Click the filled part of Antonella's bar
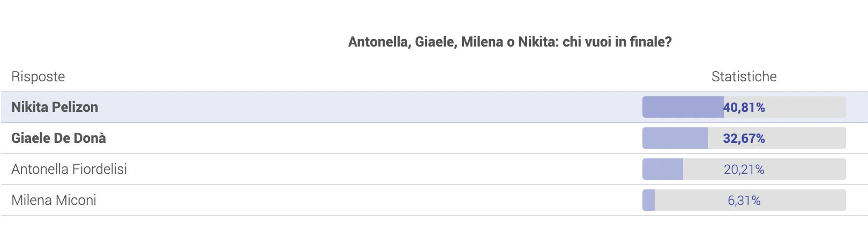The width and height of the screenshot is (868, 229). click(x=663, y=169)
